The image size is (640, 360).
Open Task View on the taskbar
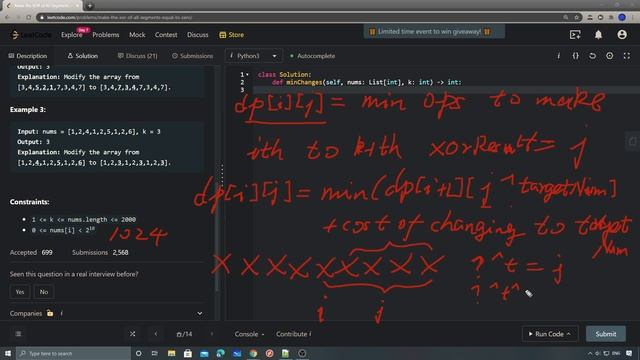155,353
